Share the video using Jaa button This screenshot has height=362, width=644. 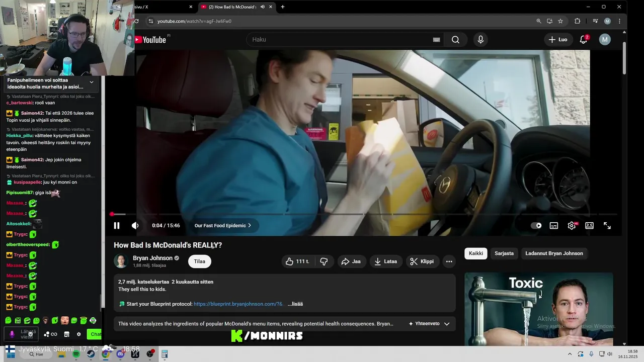tap(351, 261)
